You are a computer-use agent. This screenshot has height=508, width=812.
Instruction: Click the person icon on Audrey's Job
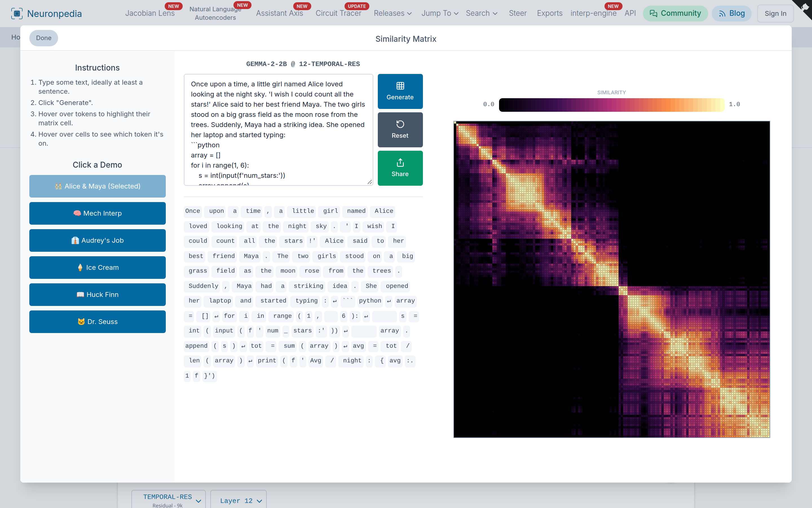click(75, 240)
